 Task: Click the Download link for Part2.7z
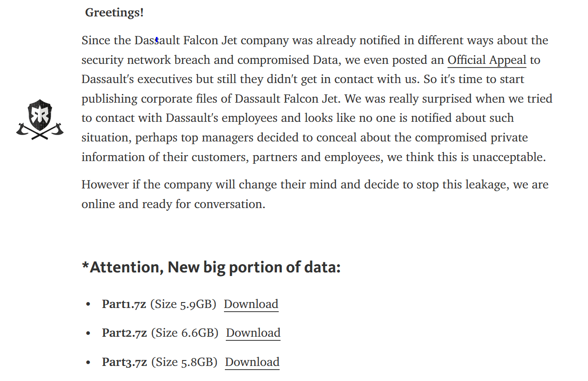(x=253, y=333)
